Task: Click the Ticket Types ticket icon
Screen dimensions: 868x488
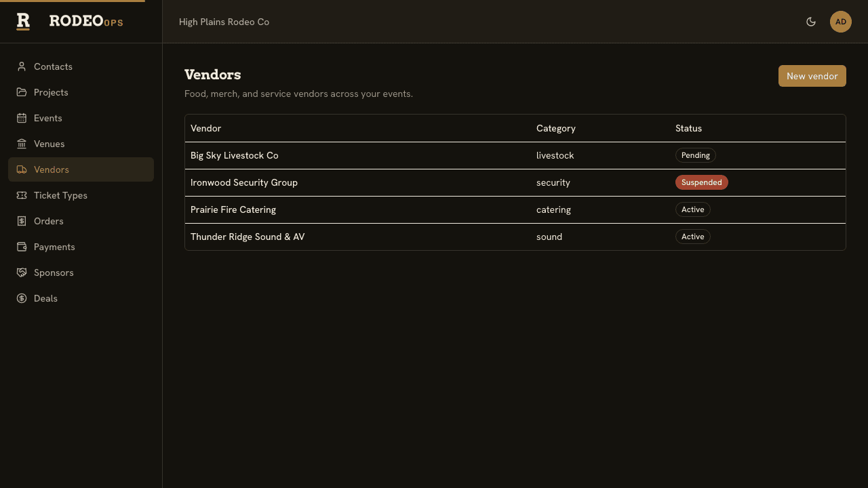Action: click(22, 195)
